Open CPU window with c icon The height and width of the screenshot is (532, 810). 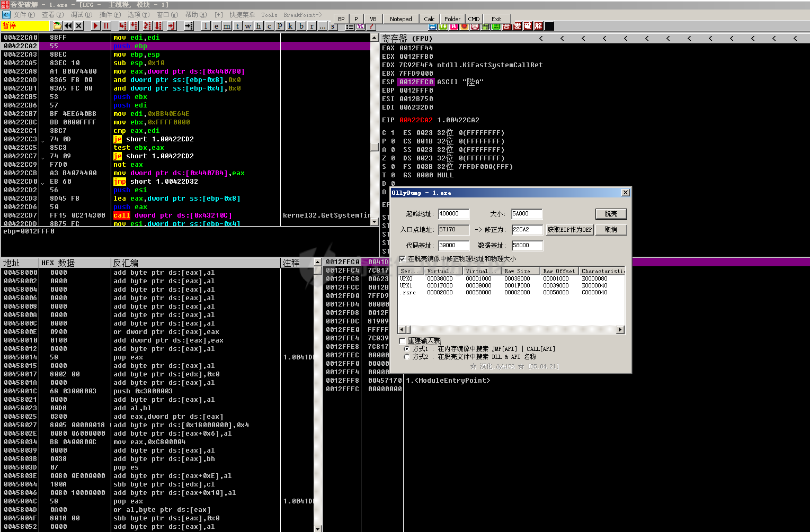point(269,25)
